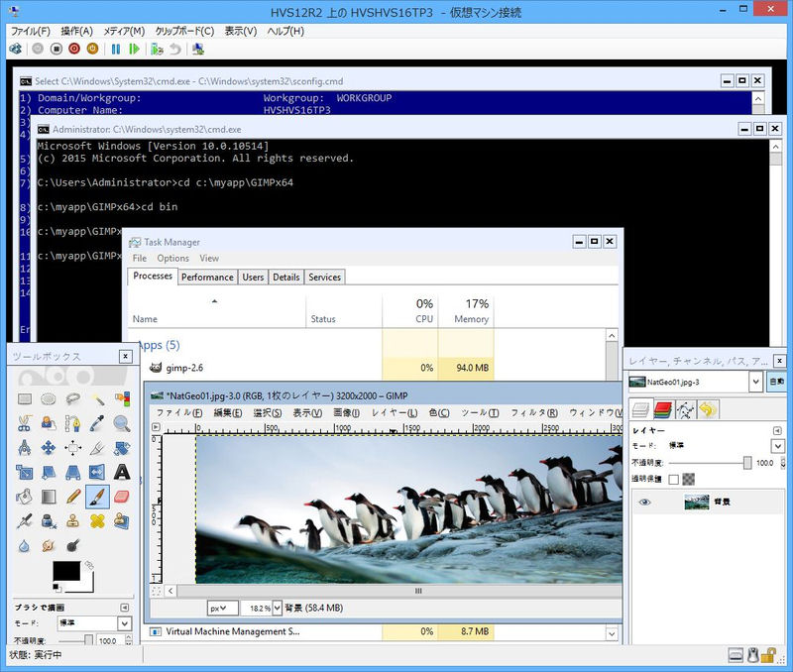Select the Scale tool
The height and width of the screenshot is (672, 793).
24,472
